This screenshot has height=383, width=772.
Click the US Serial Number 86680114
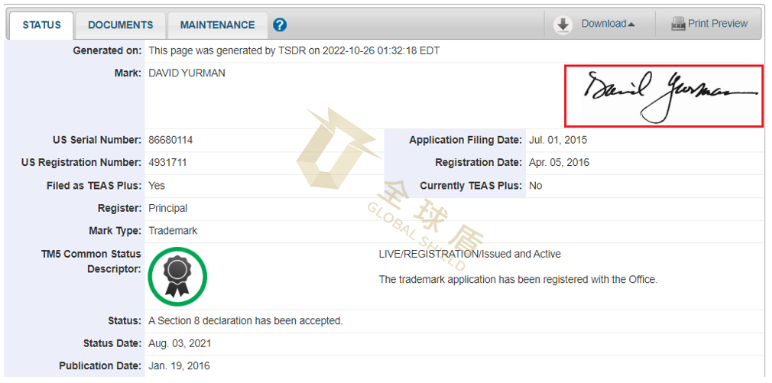(x=170, y=140)
